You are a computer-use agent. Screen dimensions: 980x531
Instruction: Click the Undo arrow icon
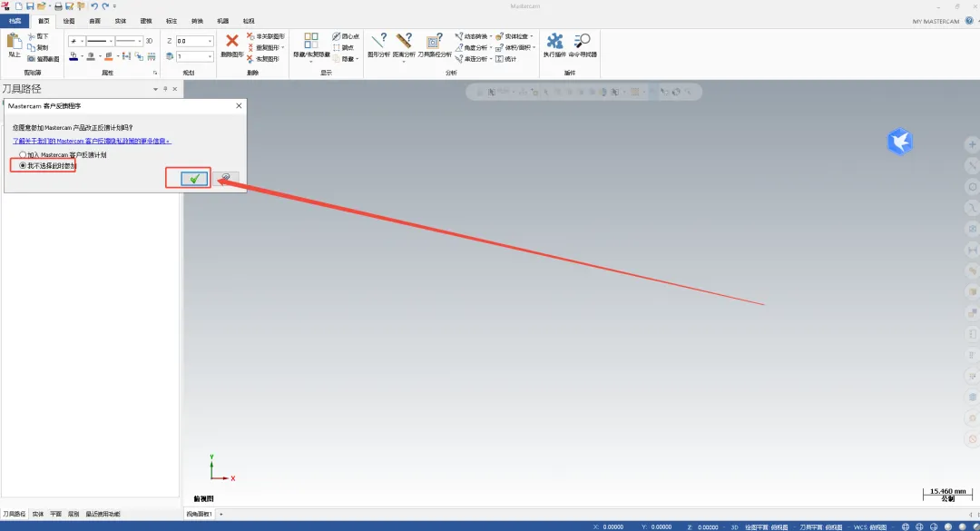[94, 6]
